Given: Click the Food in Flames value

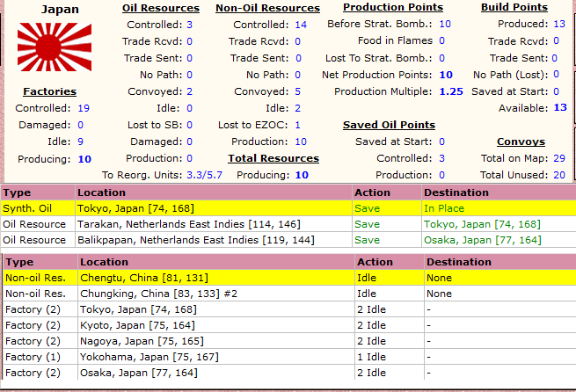Looking at the screenshot, I should (441, 40).
